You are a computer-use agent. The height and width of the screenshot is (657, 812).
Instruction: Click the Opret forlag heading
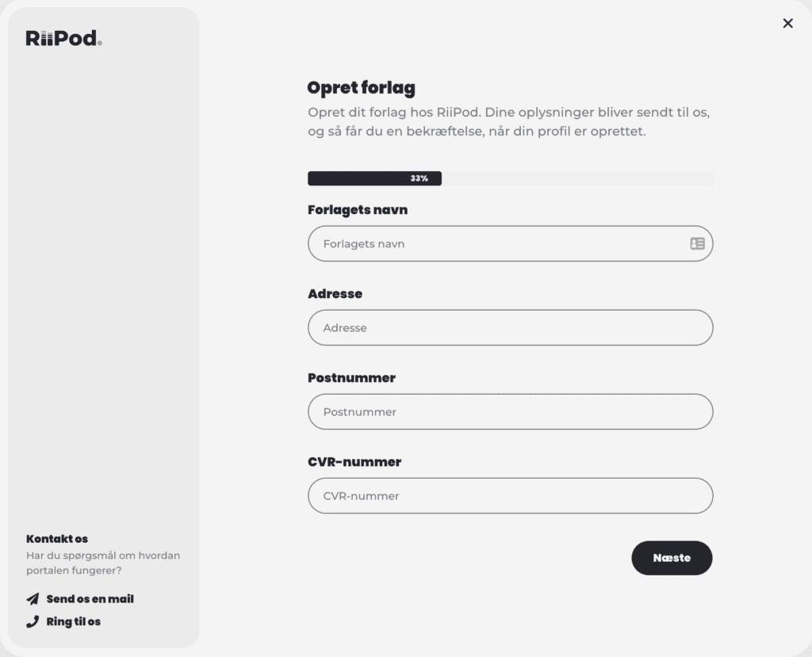pyautogui.click(x=361, y=88)
